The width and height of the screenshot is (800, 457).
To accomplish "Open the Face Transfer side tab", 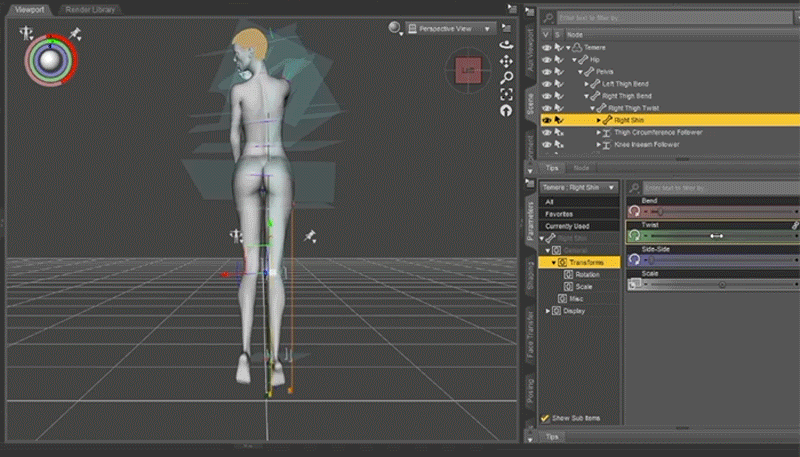I will point(530,334).
